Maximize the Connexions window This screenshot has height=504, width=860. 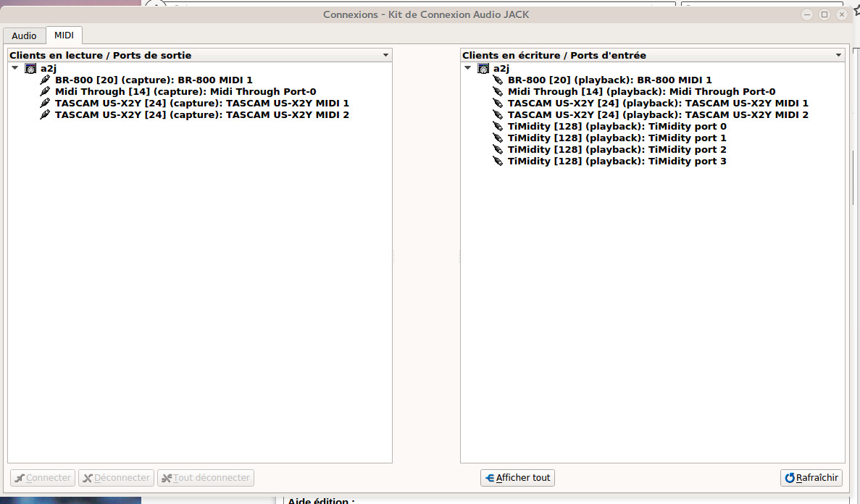click(x=824, y=14)
